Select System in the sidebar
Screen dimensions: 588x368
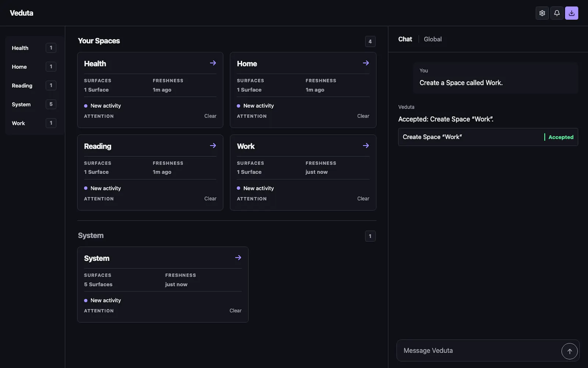pos(34,104)
